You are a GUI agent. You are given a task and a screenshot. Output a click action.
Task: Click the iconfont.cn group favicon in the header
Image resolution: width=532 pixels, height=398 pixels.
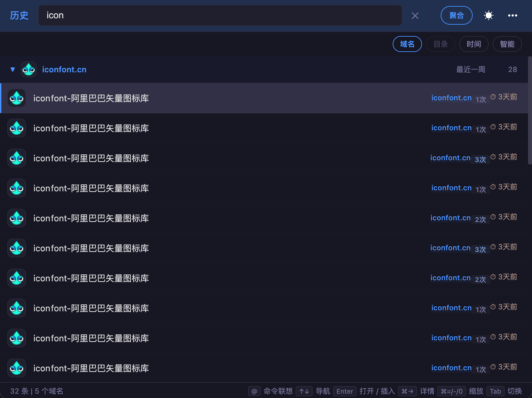click(29, 69)
